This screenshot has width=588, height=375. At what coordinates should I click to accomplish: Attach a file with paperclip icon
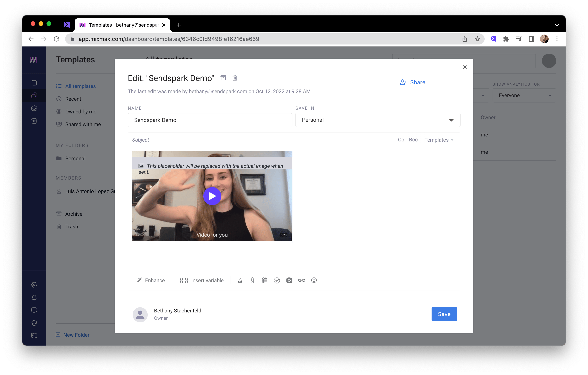pos(252,280)
